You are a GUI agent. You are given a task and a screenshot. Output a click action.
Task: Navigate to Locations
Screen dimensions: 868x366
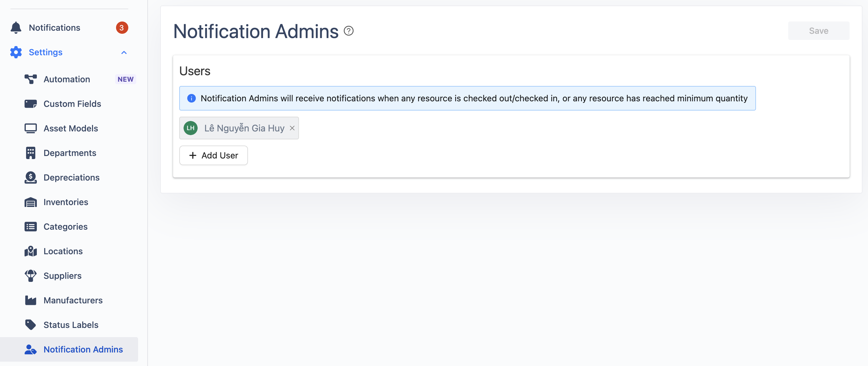coord(63,251)
